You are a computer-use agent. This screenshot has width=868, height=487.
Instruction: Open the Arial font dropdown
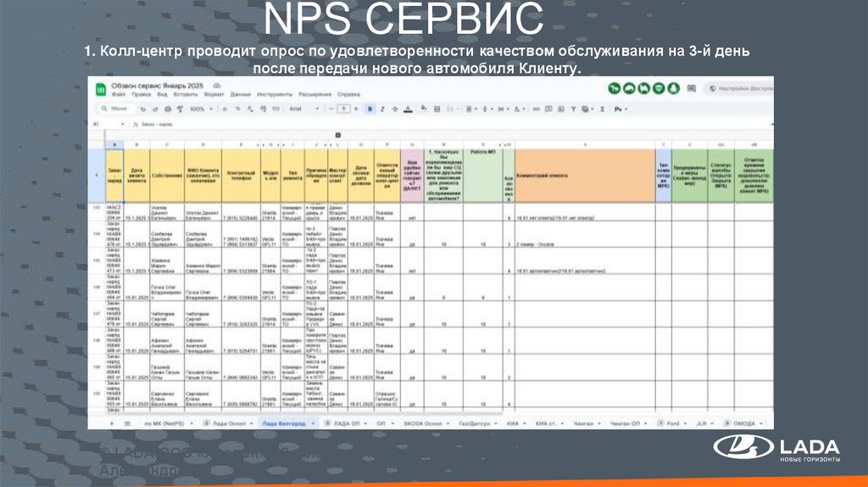click(304, 109)
